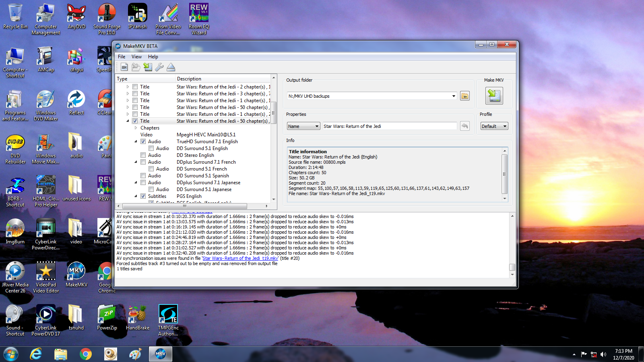This screenshot has width=644, height=362.
Task: Click the Eject disc toolbar icon
Action: click(x=171, y=67)
